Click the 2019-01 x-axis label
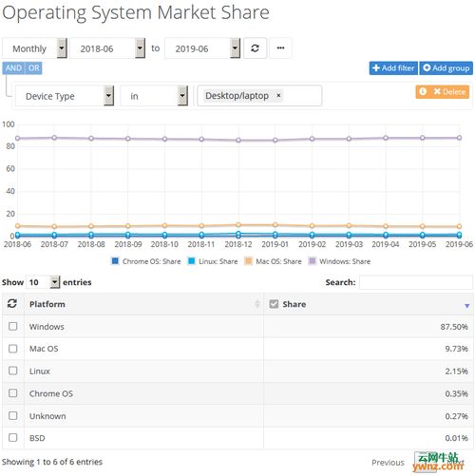This screenshot has width=475, height=476. click(275, 244)
